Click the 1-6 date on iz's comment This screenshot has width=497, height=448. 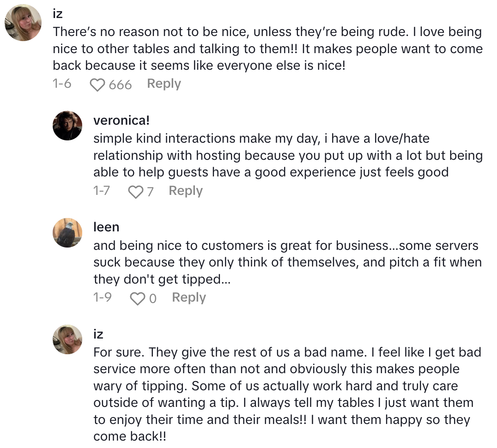[62, 84]
